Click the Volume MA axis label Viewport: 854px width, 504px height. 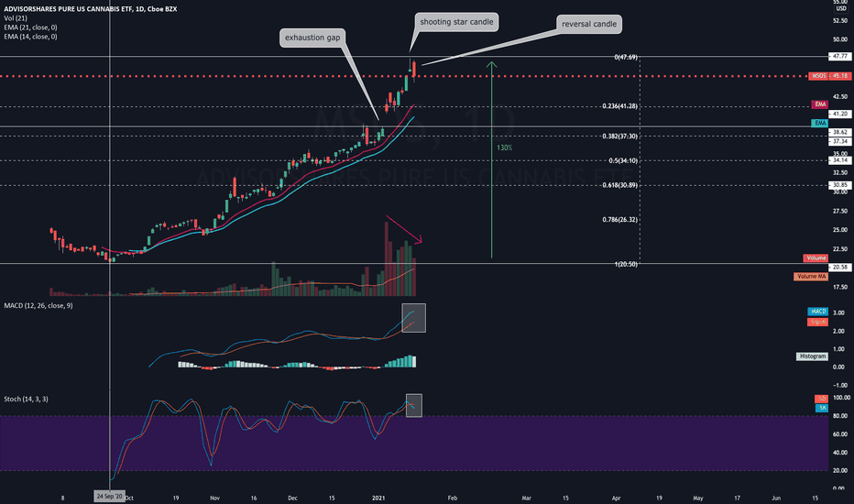click(x=812, y=277)
